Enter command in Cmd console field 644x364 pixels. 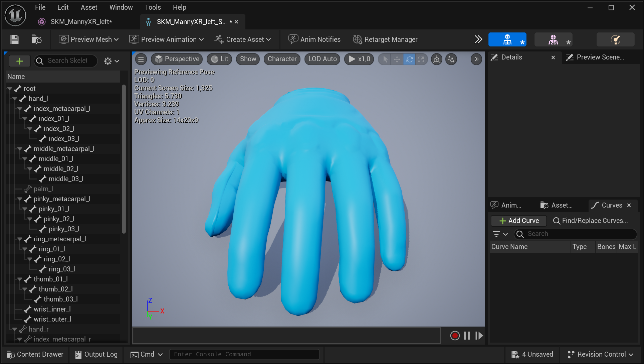point(244,354)
